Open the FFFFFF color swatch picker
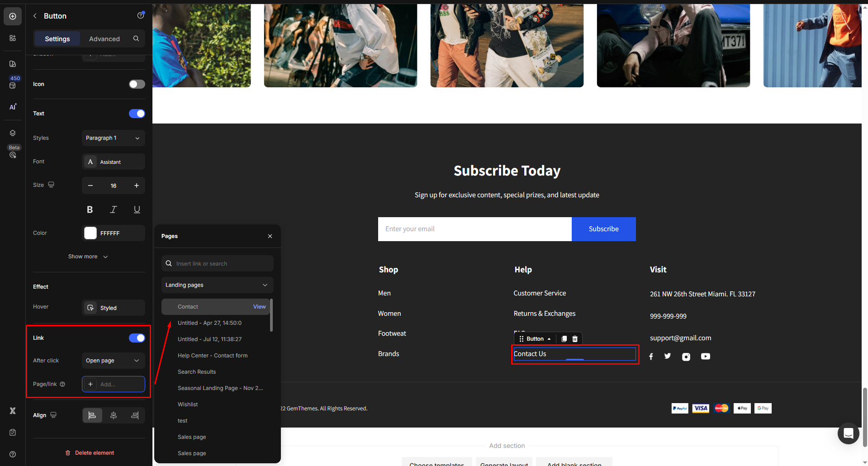Viewport: 868px width, 466px height. pyautogui.click(x=90, y=233)
